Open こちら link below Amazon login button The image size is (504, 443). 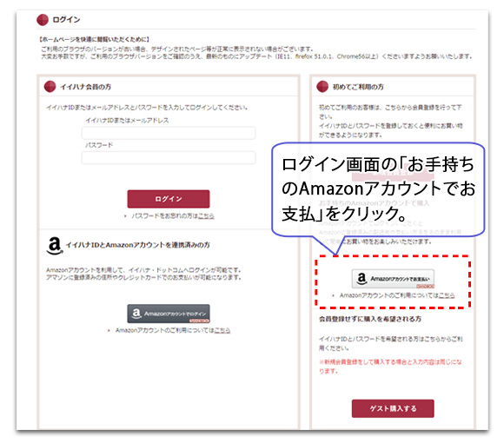click(222, 330)
